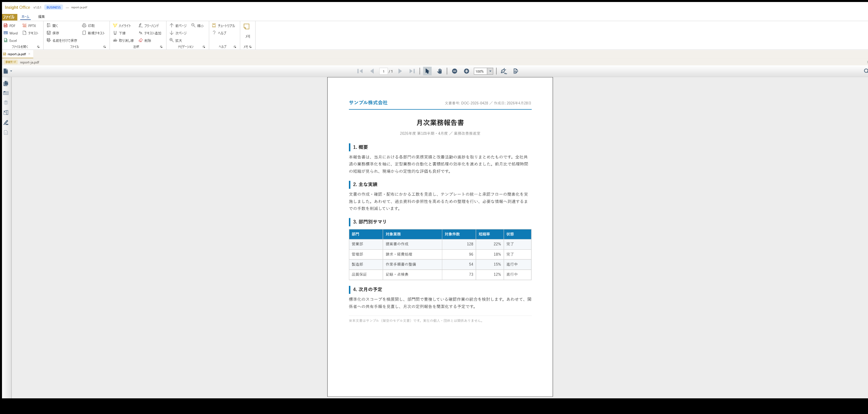Select the ハイライト highlight tool
This screenshot has height=414, width=868.
tap(122, 26)
